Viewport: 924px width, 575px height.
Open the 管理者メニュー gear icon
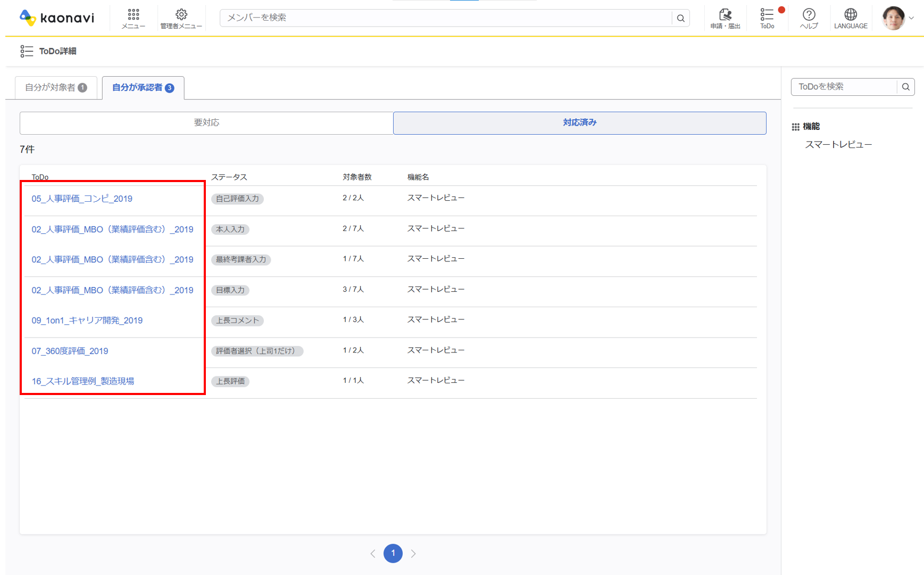181,18
